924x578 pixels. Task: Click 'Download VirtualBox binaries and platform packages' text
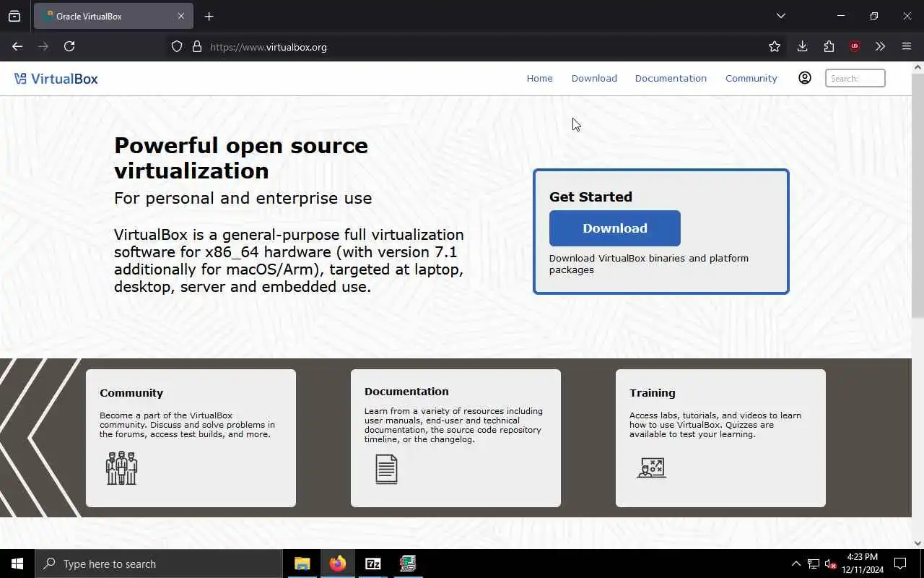(x=649, y=264)
